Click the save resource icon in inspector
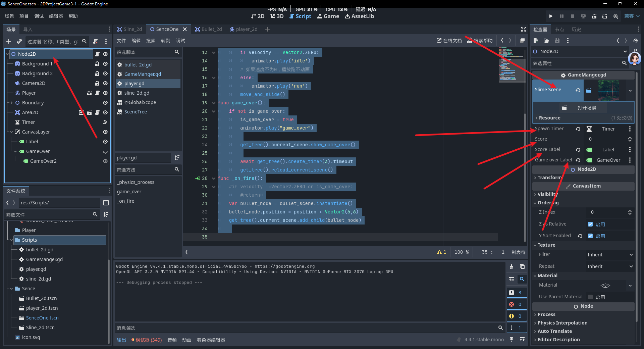The height and width of the screenshot is (349, 644). point(557,41)
